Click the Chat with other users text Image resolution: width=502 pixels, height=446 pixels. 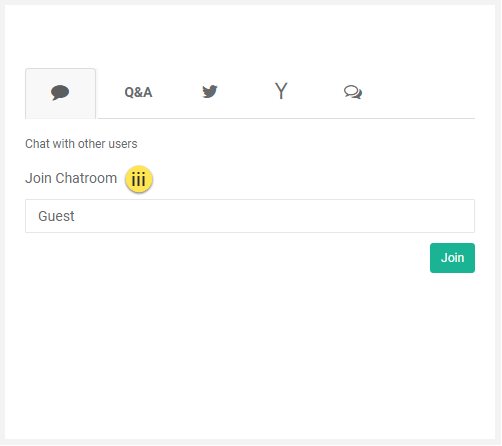pyautogui.click(x=81, y=144)
